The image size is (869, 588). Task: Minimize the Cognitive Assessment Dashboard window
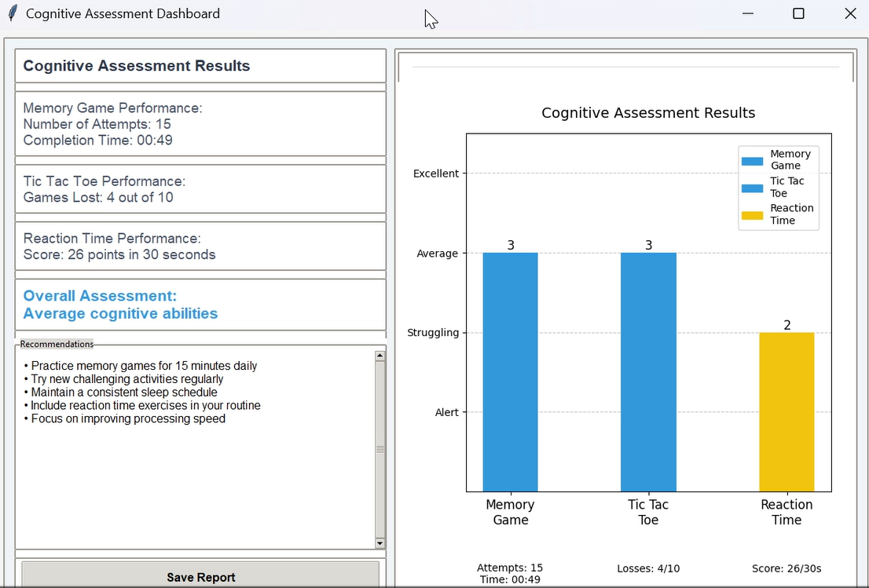click(748, 13)
